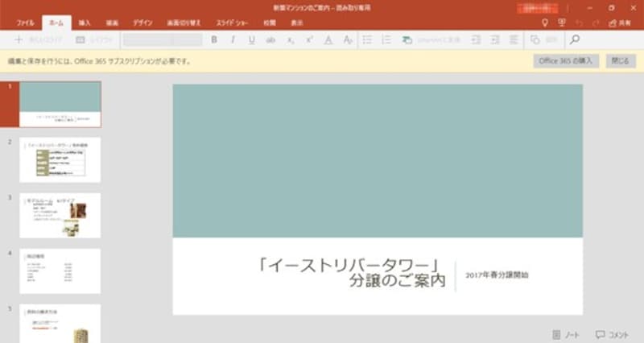Click the Italic formatting icon
This screenshot has height=343, width=644.
point(233,39)
